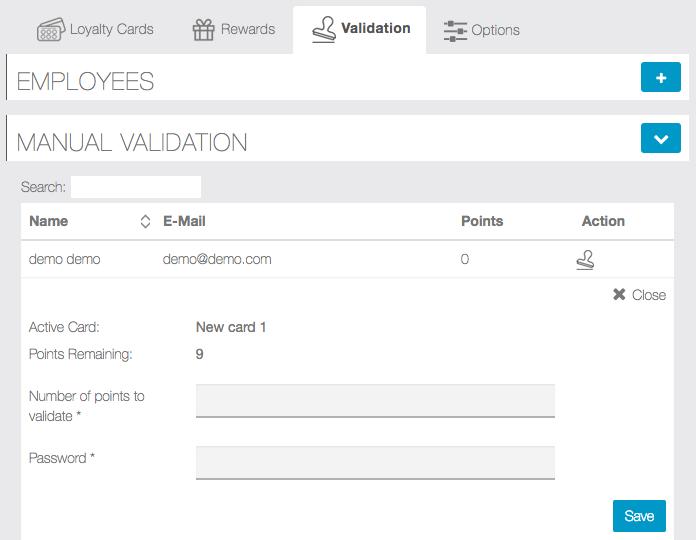Click the demo demo name cell

pos(64,259)
